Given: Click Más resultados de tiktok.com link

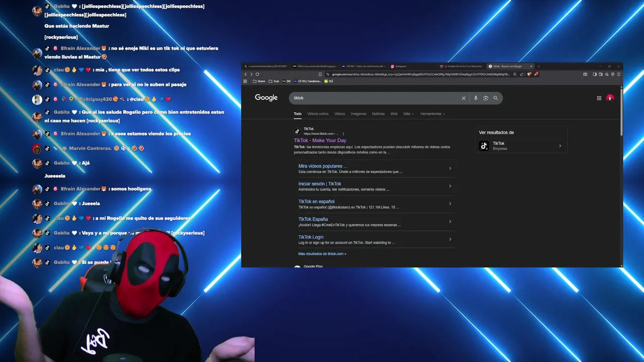Looking at the screenshot, I should point(322,254).
